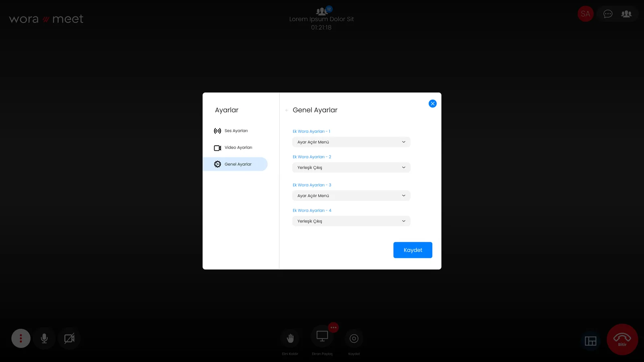The image size is (644, 362).
Task: Click the Ek Wora Ayarları - 1 label
Action: (311, 132)
